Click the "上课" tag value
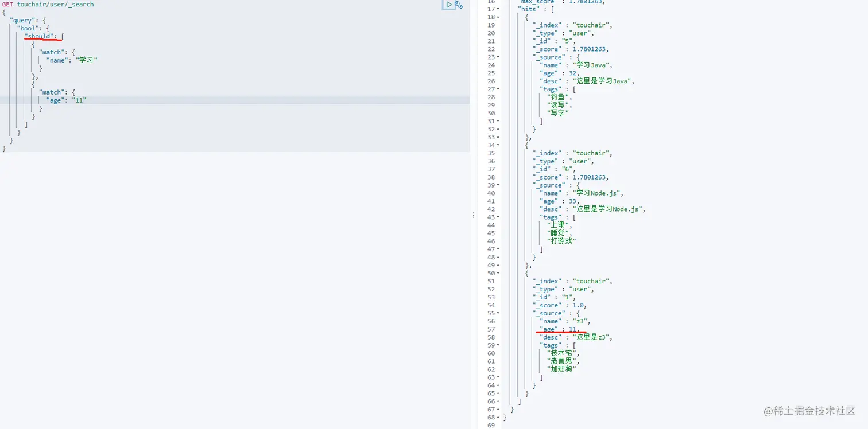868x429 pixels. [559, 225]
